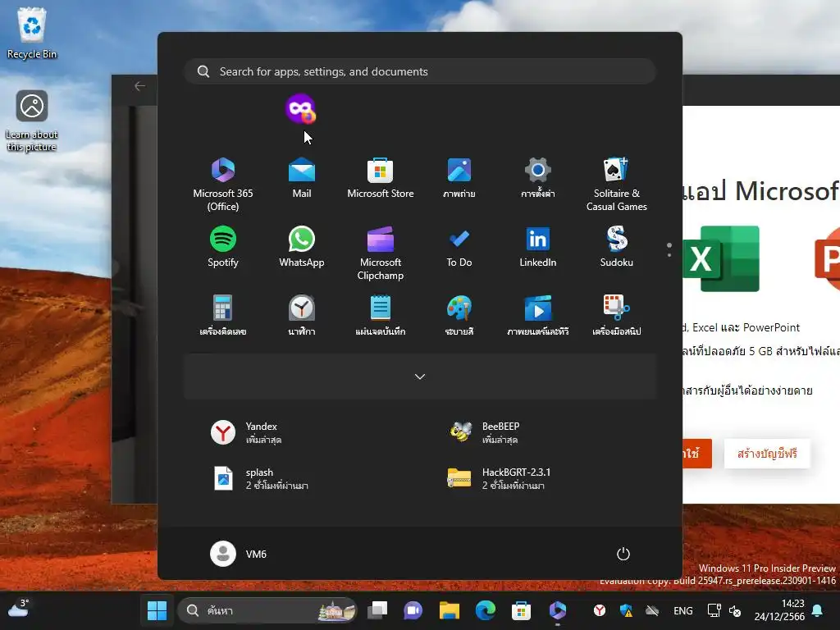Open Chat (Teams) on taskbar
This screenshot has width=840, height=630.
tap(413, 610)
